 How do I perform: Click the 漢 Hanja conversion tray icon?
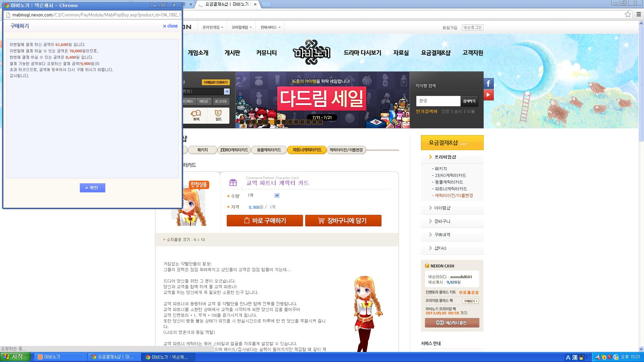click(575, 357)
